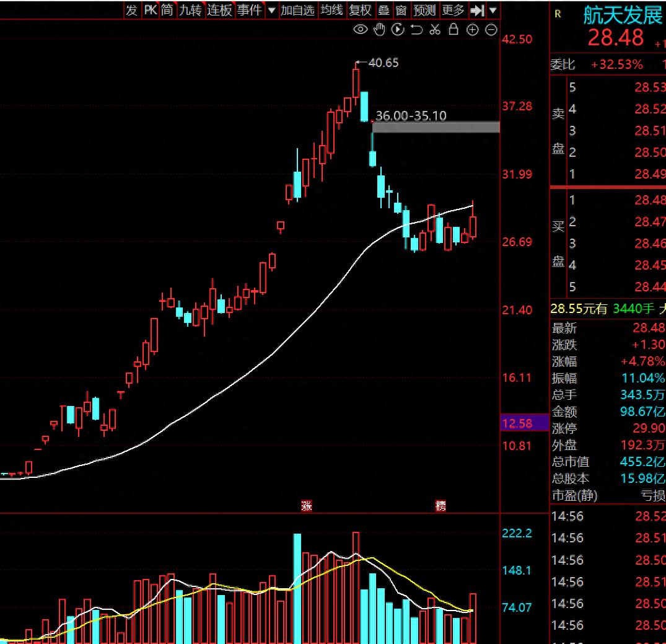Select the scissors cut tool
Viewport: 666px width, 644px height.
tap(435, 29)
